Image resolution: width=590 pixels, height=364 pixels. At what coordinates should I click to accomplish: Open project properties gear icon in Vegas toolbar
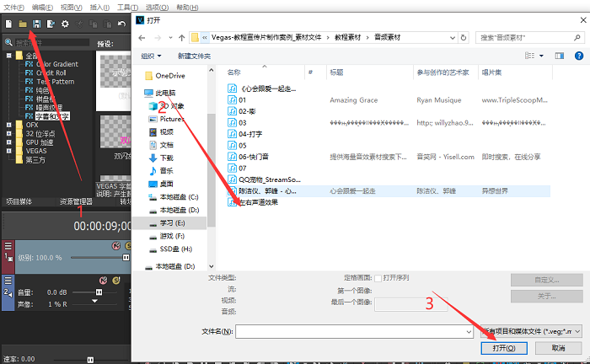coord(65,24)
